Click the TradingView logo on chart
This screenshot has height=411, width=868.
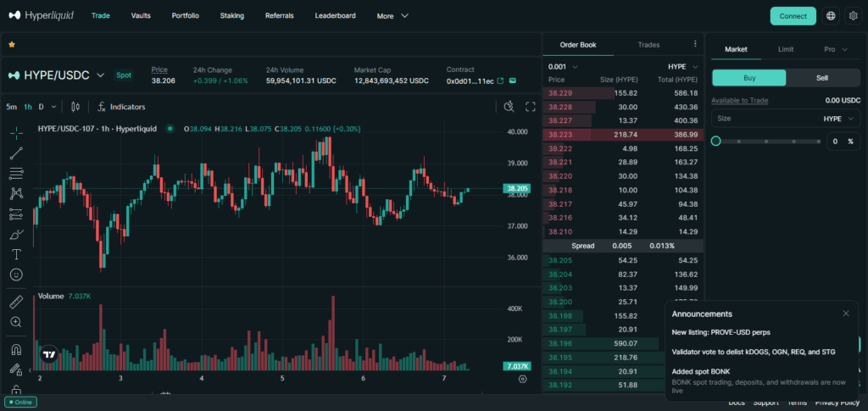48,354
